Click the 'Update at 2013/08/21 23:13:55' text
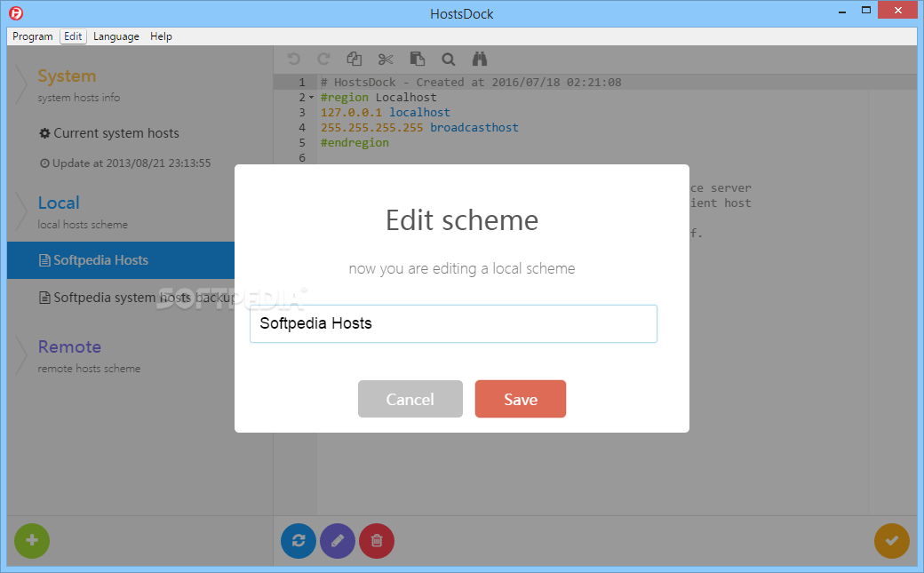This screenshot has width=924, height=573. [125, 163]
